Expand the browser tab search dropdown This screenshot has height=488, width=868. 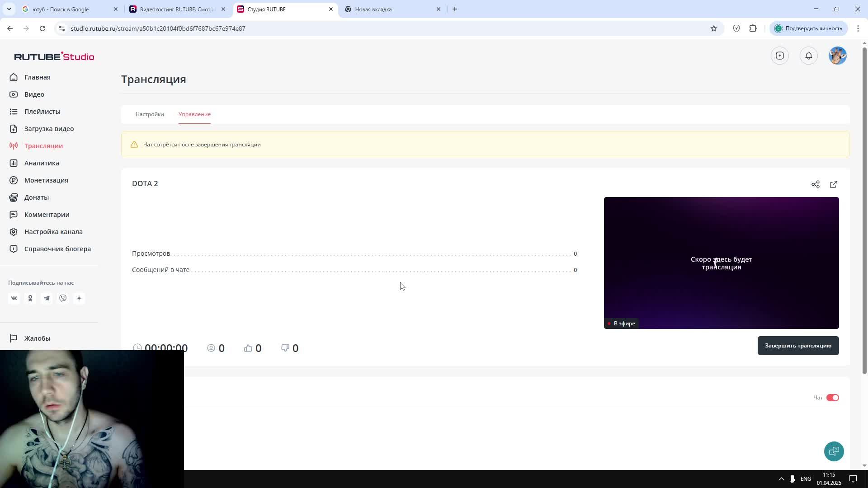[x=9, y=9]
